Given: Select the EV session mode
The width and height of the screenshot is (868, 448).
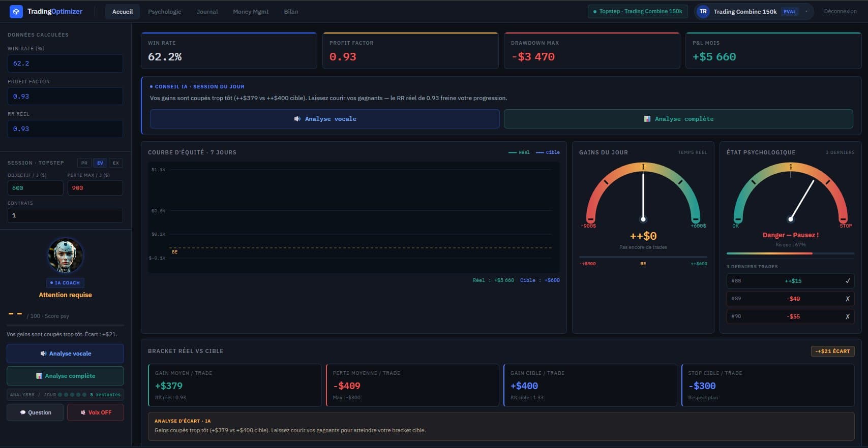Looking at the screenshot, I should tap(100, 163).
